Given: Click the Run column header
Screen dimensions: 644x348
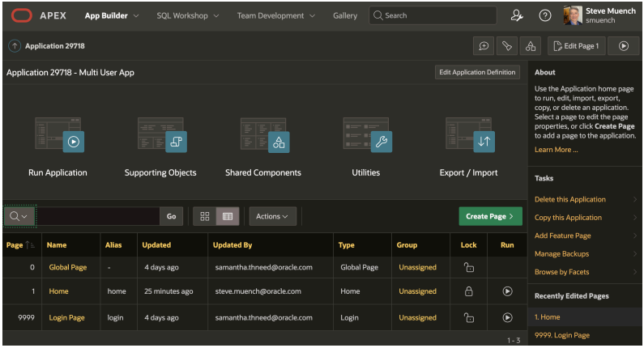Looking at the screenshot, I should [x=507, y=245].
